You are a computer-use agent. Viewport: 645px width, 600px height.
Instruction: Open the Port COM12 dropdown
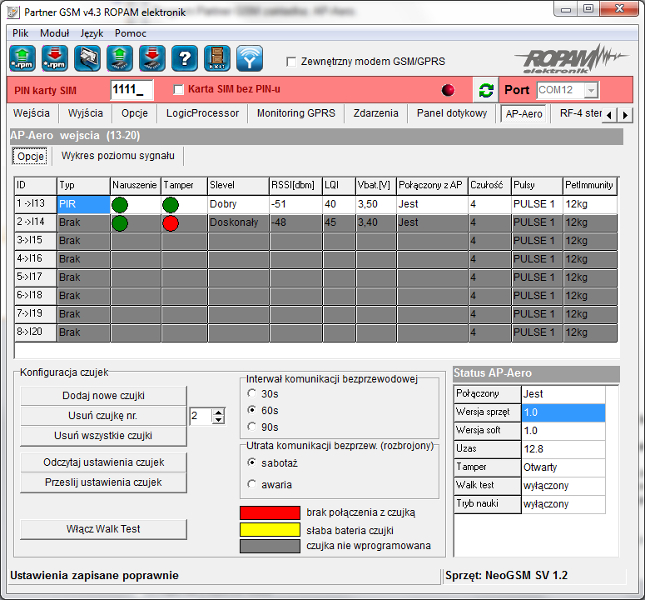pyautogui.click(x=591, y=90)
